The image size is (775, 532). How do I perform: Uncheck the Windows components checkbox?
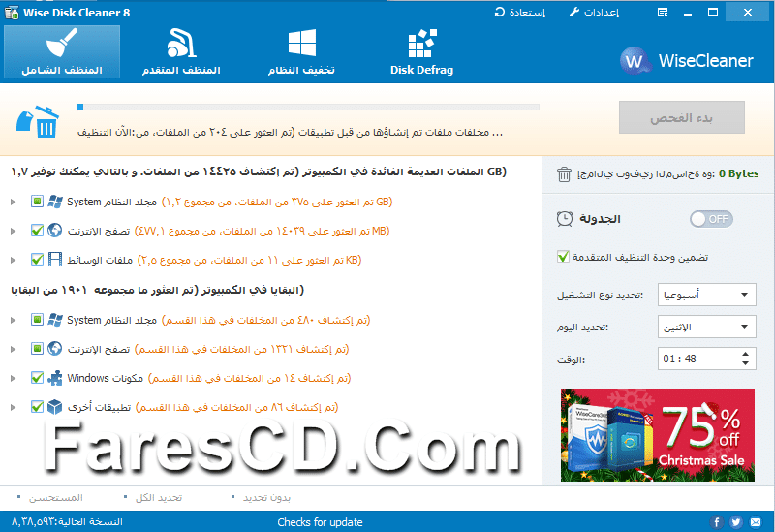coord(37,378)
